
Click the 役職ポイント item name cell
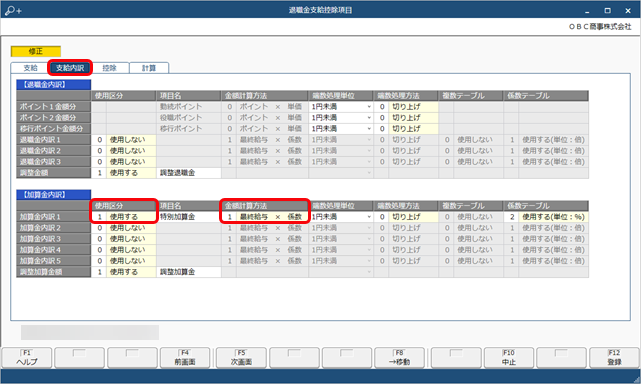(x=189, y=118)
